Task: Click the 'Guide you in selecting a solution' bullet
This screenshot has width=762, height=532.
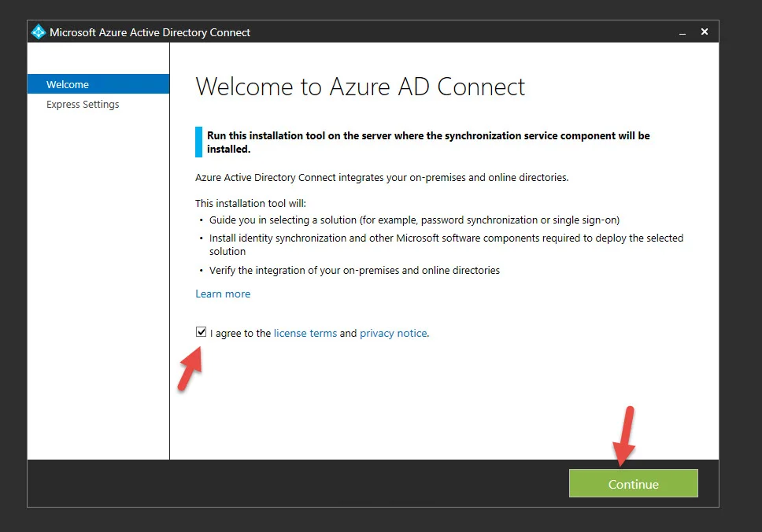Action: point(414,220)
